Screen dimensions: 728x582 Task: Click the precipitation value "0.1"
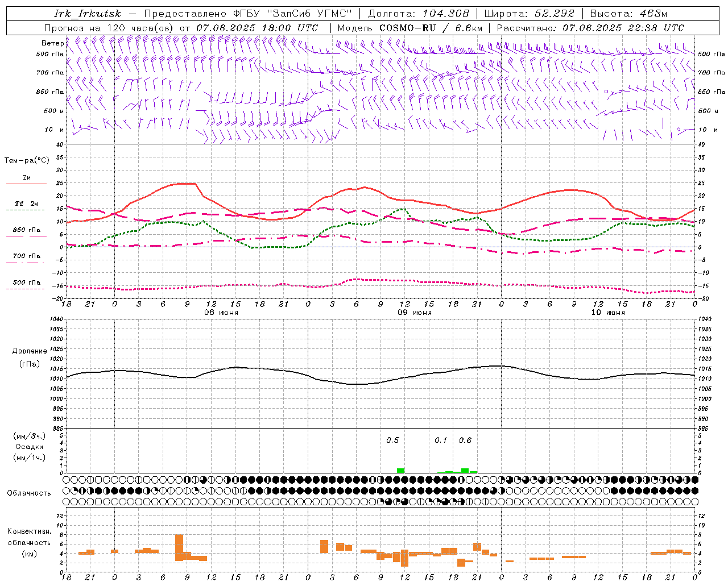tap(441, 440)
